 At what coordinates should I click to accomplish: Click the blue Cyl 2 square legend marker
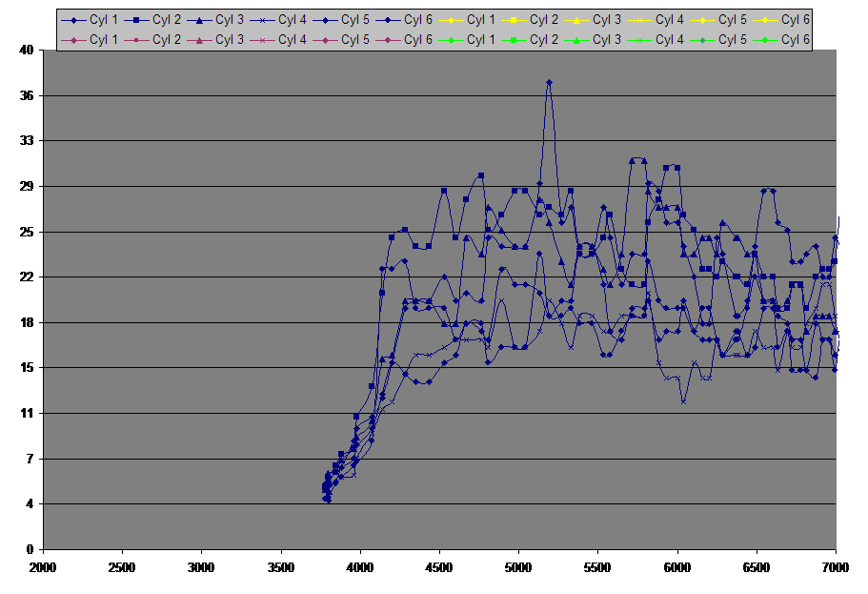pos(137,19)
